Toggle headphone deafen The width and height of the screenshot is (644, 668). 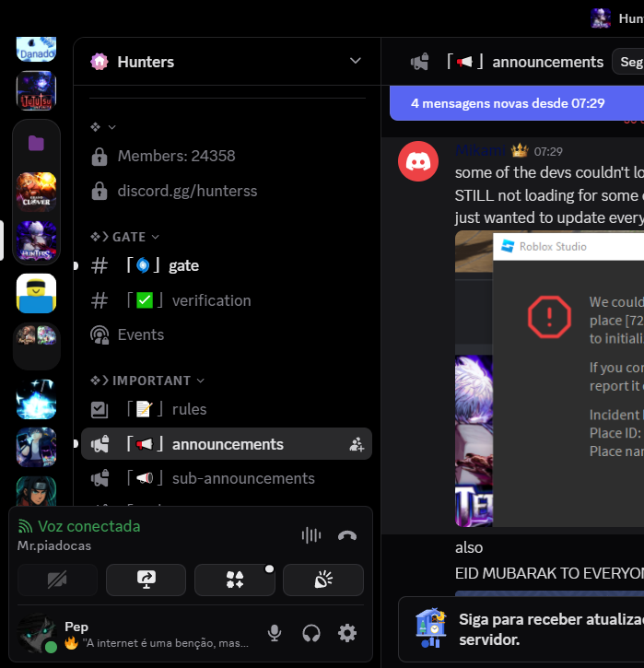coord(311,633)
